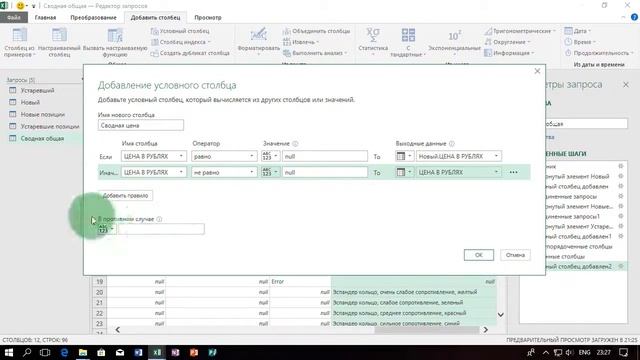
Task: Open output type selector in Иначе row
Action: click(x=404, y=172)
